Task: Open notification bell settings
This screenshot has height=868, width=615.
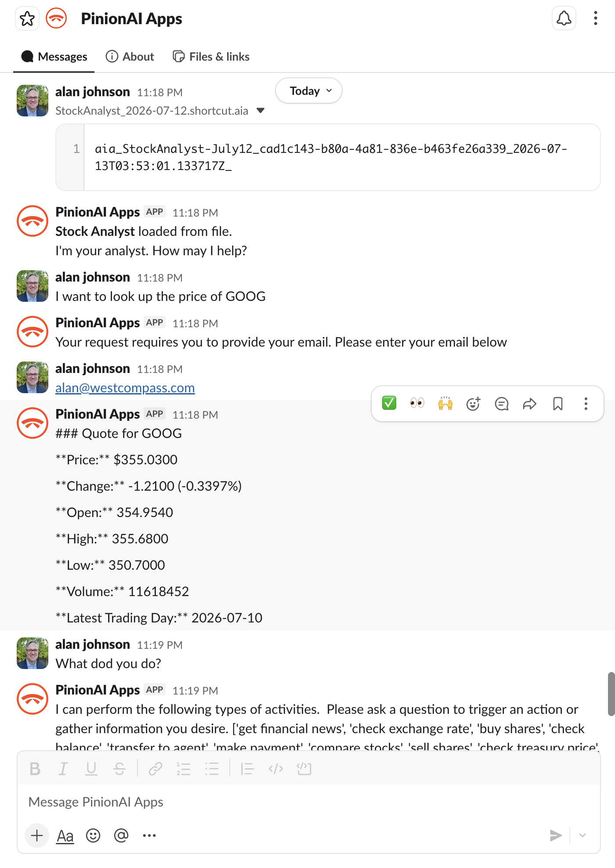Action: coord(564,18)
